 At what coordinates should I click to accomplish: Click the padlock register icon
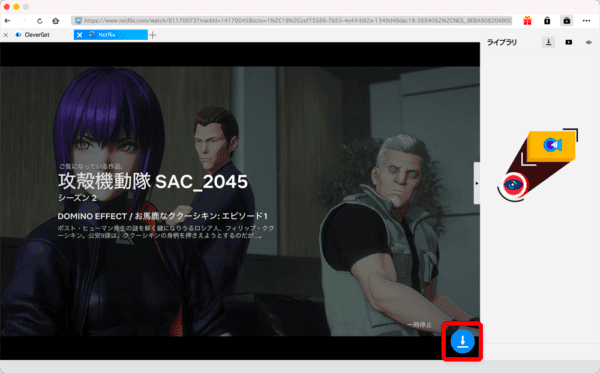547,21
